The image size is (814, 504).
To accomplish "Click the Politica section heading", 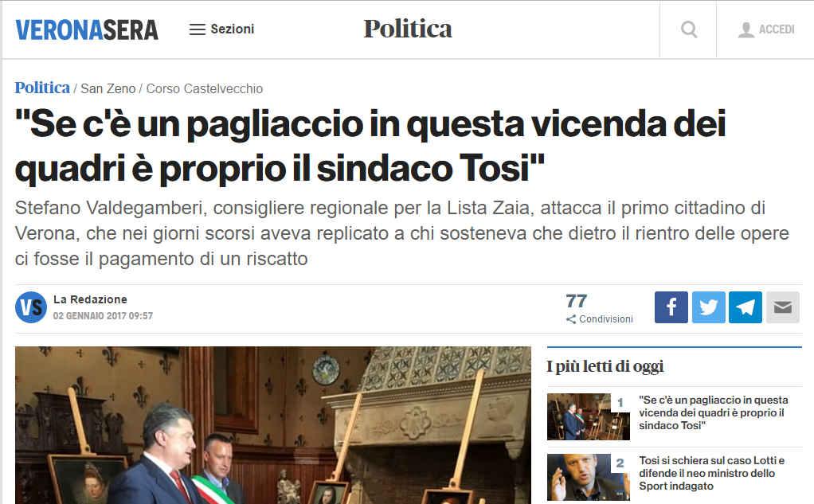I will pos(408,29).
